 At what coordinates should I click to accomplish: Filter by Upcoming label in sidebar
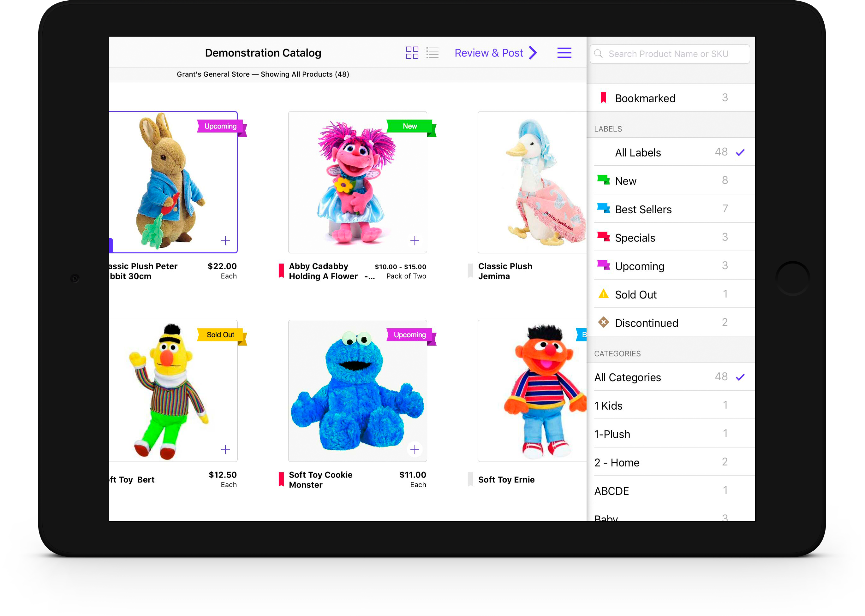tap(671, 266)
